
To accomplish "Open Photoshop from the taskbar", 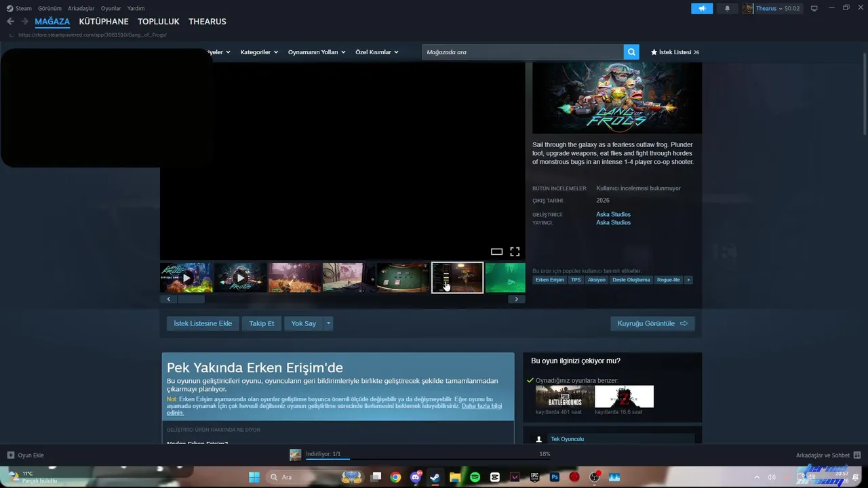I will coord(555,477).
